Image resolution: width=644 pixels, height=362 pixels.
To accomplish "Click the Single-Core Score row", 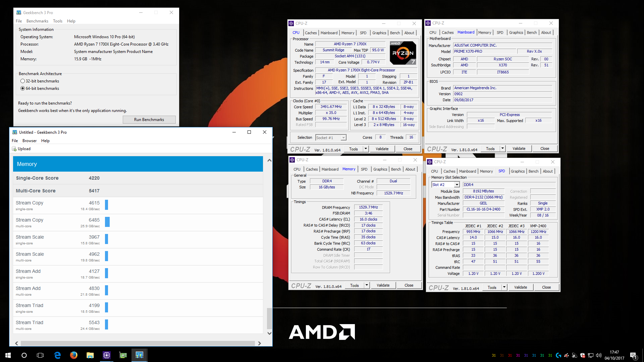I will coord(138,178).
